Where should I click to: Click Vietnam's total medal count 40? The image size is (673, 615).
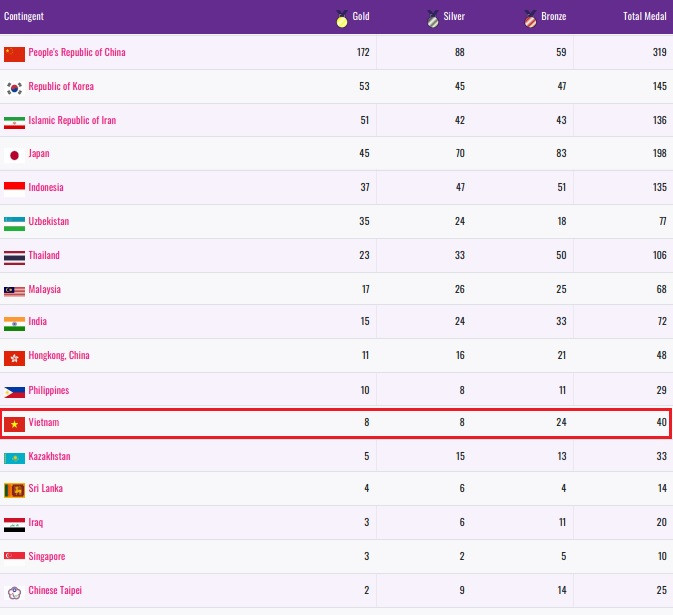[661, 423]
